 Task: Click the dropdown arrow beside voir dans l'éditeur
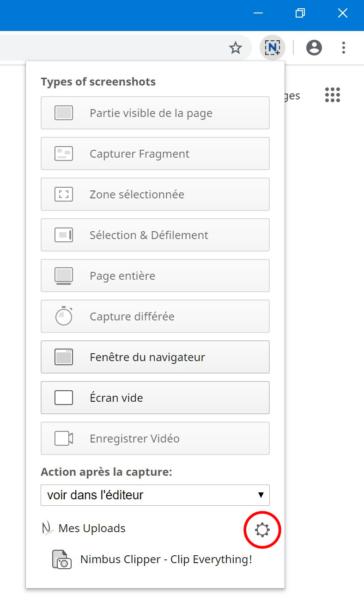click(x=261, y=495)
